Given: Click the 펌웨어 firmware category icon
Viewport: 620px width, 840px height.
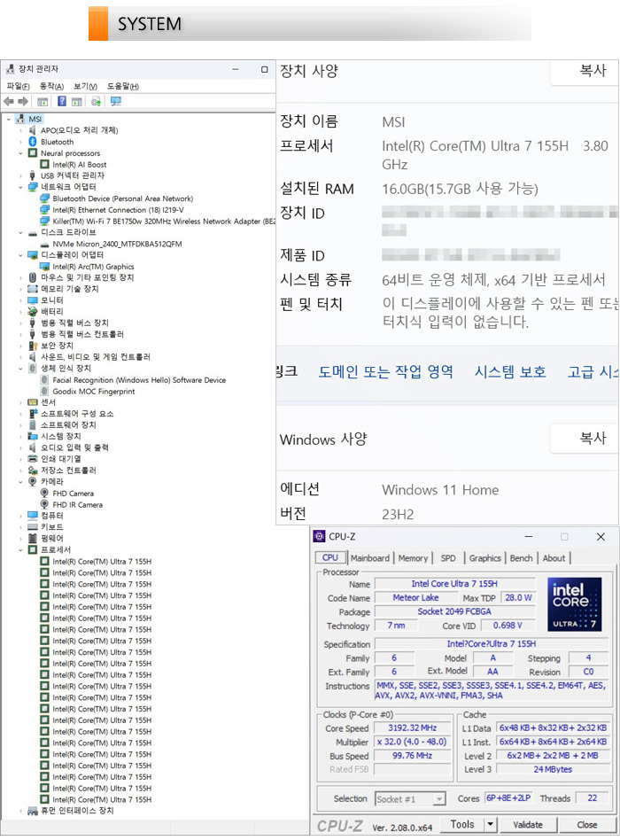Looking at the screenshot, I should 32,538.
